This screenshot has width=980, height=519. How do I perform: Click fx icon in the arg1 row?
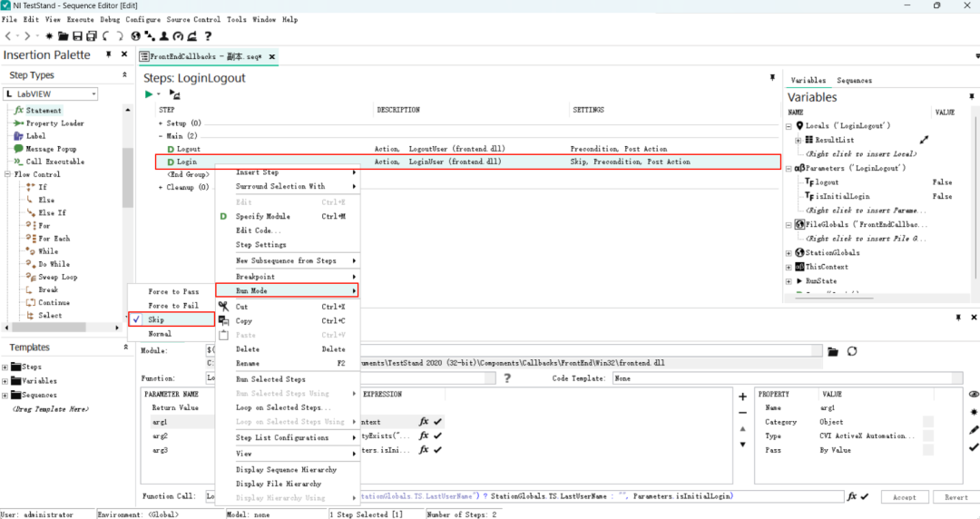coord(424,421)
